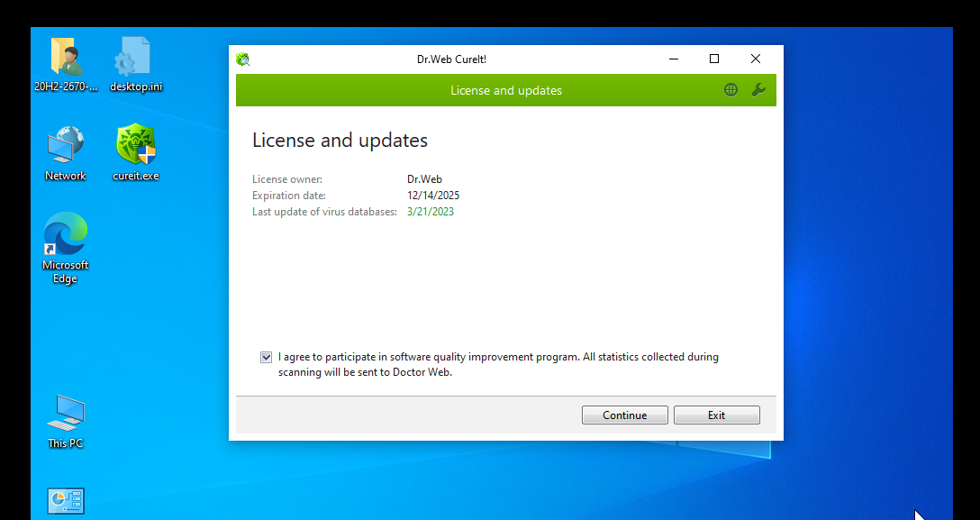Uncheck the software quality improvement program checkbox
The width and height of the screenshot is (980, 520).
[267, 358]
